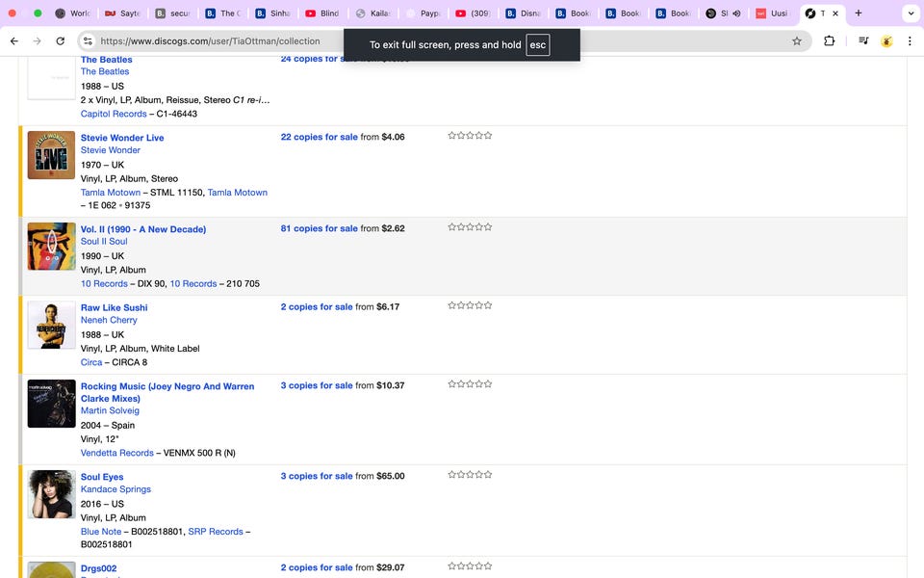This screenshot has height=578, width=924.
Task: View 81 copies for sale link
Action: click(x=319, y=228)
